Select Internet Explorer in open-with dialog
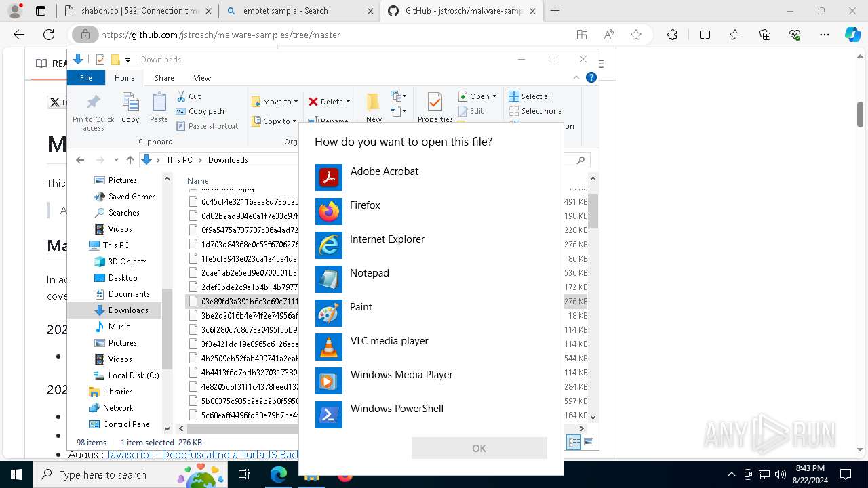868x488 pixels. point(431,245)
